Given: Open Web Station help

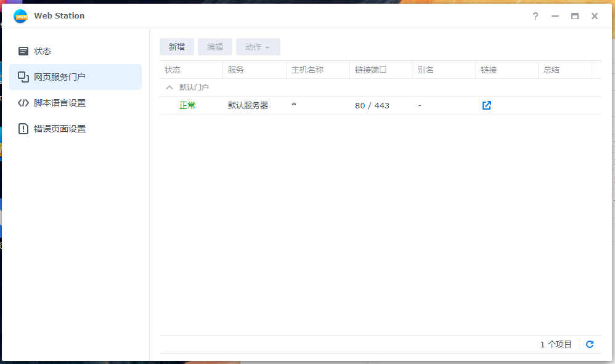Looking at the screenshot, I should [x=535, y=17].
